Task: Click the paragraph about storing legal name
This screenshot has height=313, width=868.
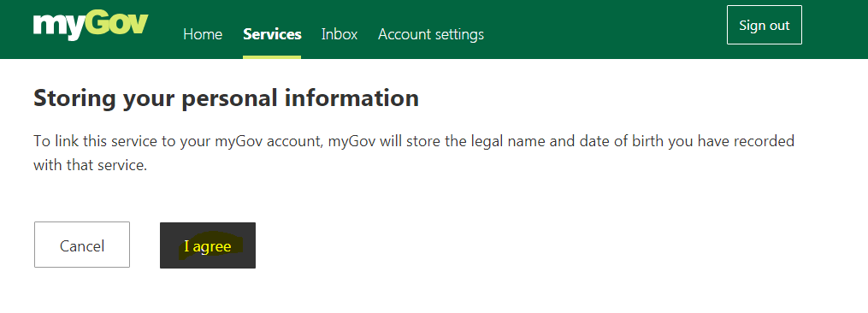Action: click(x=414, y=153)
